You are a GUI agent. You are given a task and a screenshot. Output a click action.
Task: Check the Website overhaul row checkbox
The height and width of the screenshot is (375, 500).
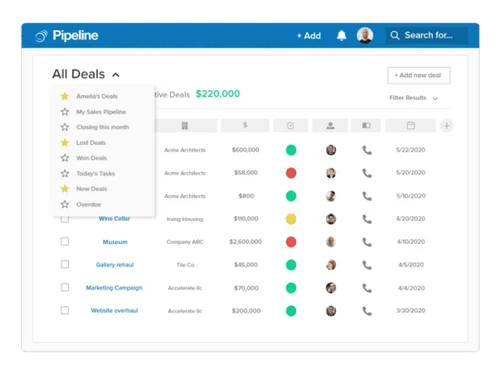[65, 310]
